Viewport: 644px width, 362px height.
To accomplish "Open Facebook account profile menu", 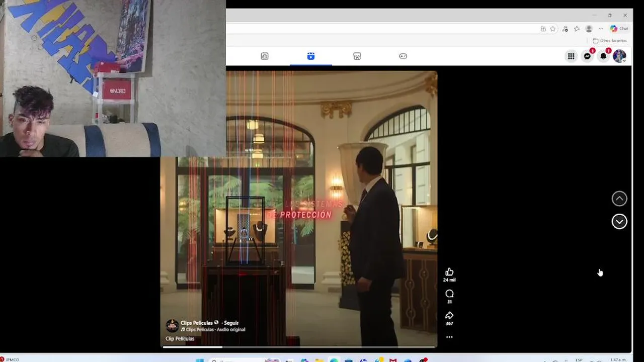I will [x=619, y=56].
